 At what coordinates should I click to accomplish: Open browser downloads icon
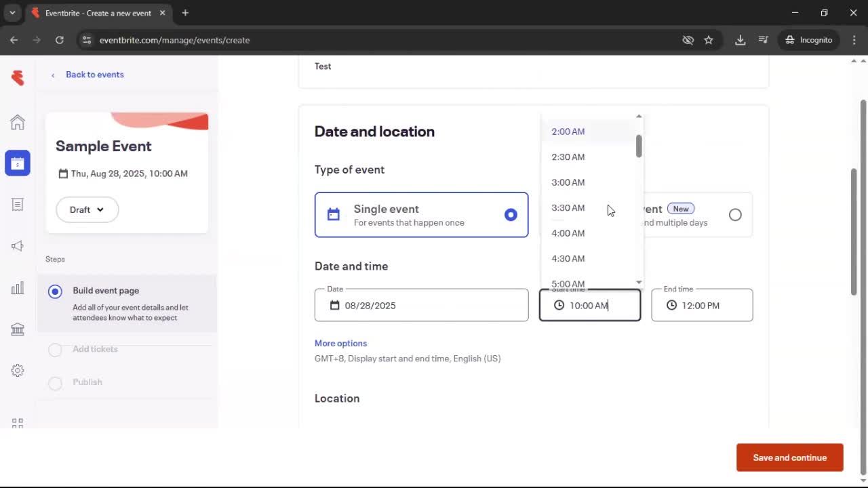pyautogui.click(x=741, y=40)
